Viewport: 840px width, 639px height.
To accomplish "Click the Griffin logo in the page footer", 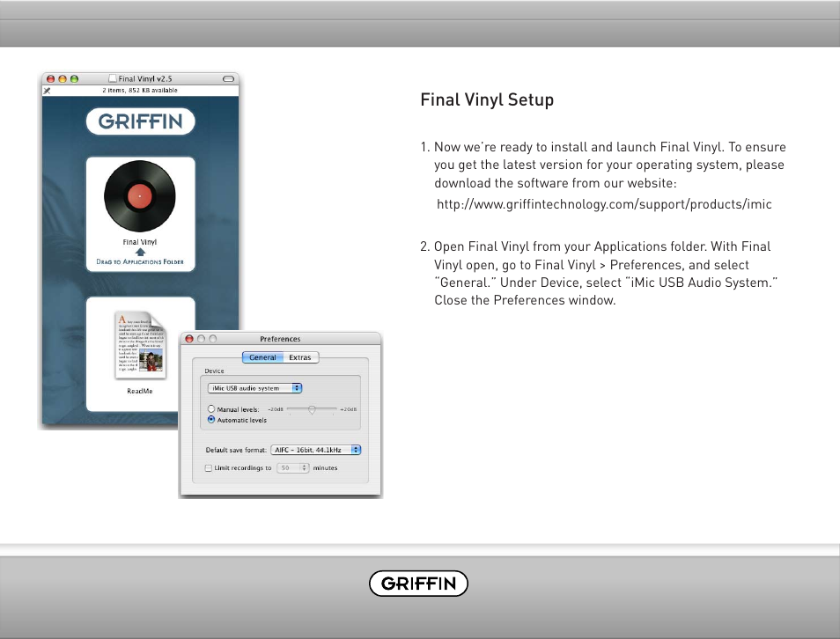I will (x=418, y=584).
